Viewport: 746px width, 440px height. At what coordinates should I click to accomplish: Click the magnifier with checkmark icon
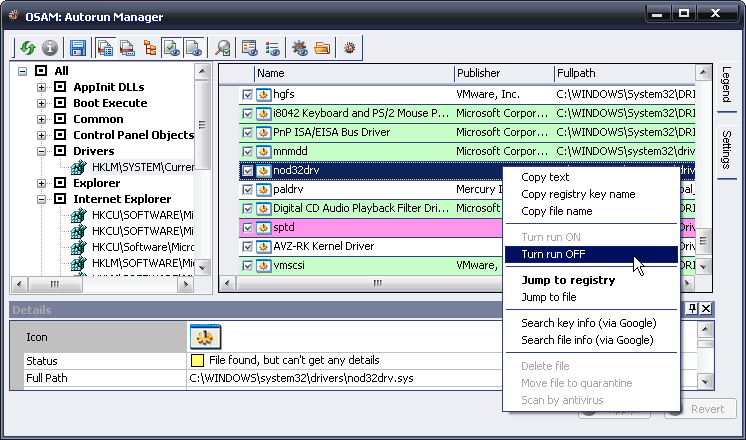[222, 48]
